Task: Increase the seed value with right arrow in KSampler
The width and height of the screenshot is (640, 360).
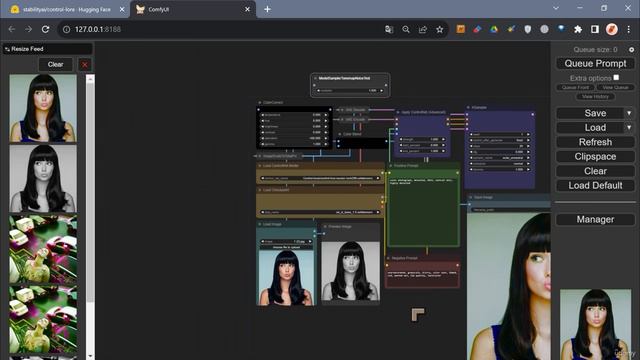Action: click(x=528, y=134)
